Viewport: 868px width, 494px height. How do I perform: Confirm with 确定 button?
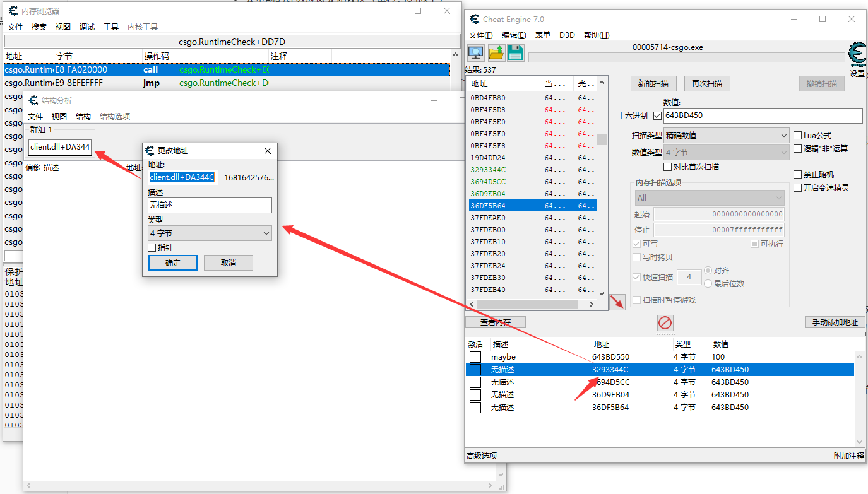pos(173,263)
